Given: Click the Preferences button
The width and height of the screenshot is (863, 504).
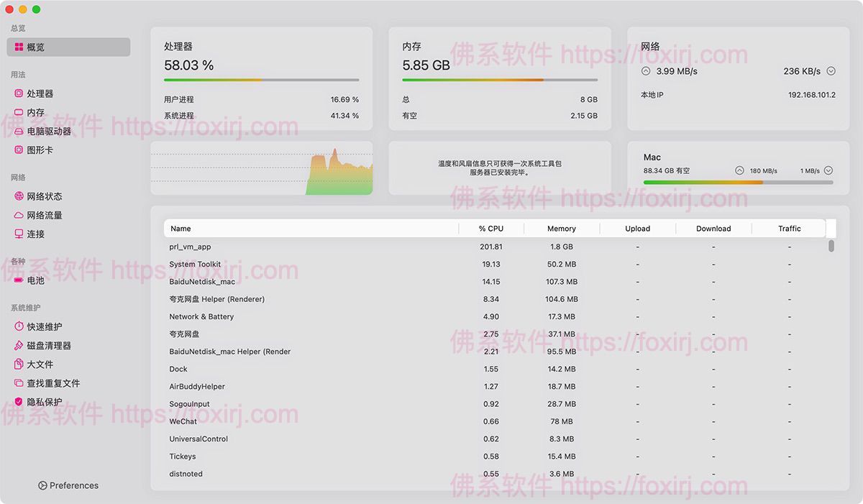Looking at the screenshot, I should coord(68,485).
